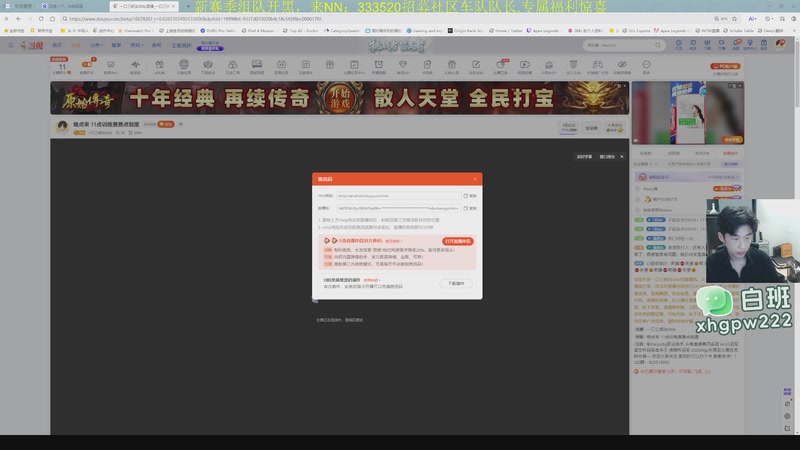Open the download icon in header

[707, 43]
